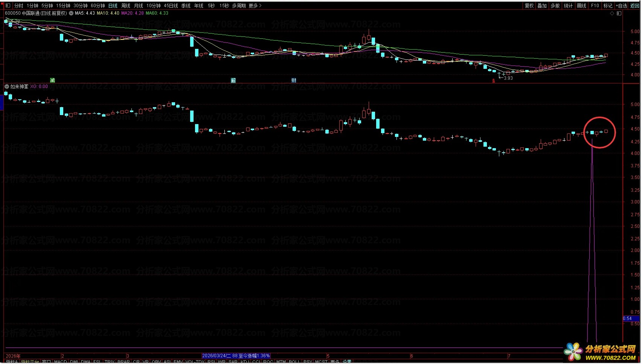
Task: Click the 0.54 value marker on the price axis
Action: (631, 318)
